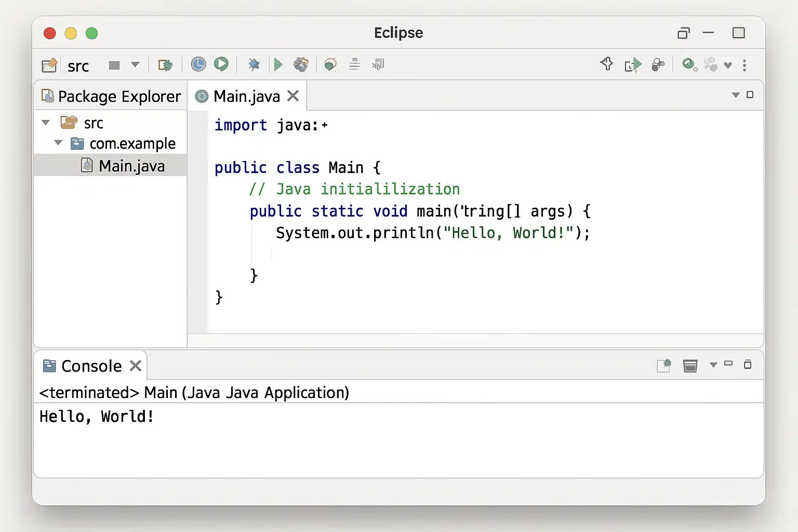Click the faded light-gray blobs icon
Viewport: 798px width, 532px height.
pyautogui.click(x=710, y=64)
